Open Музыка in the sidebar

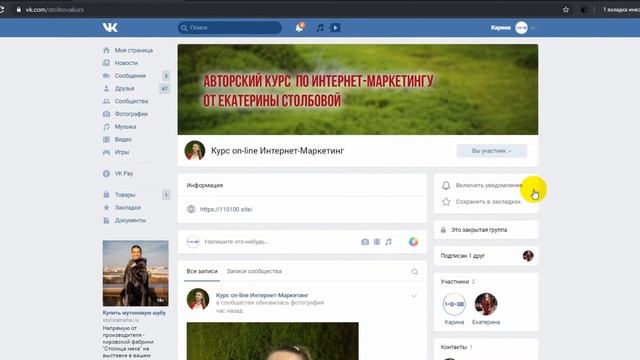125,127
